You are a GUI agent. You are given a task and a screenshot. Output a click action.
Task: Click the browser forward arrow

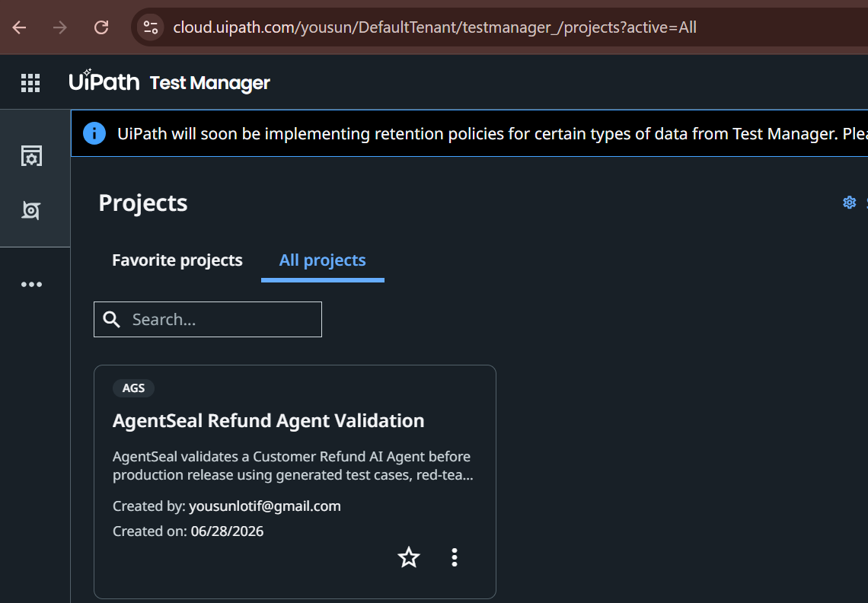60,27
